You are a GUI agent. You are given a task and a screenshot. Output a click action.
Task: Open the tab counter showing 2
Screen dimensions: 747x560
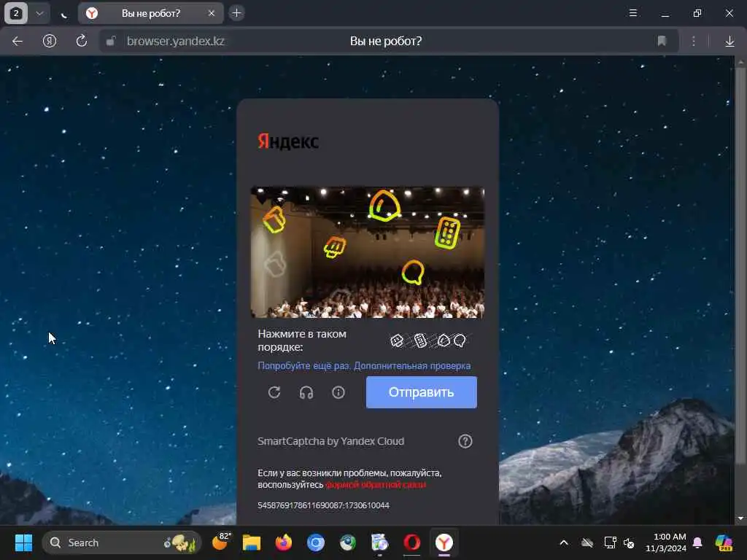pyautogui.click(x=16, y=13)
